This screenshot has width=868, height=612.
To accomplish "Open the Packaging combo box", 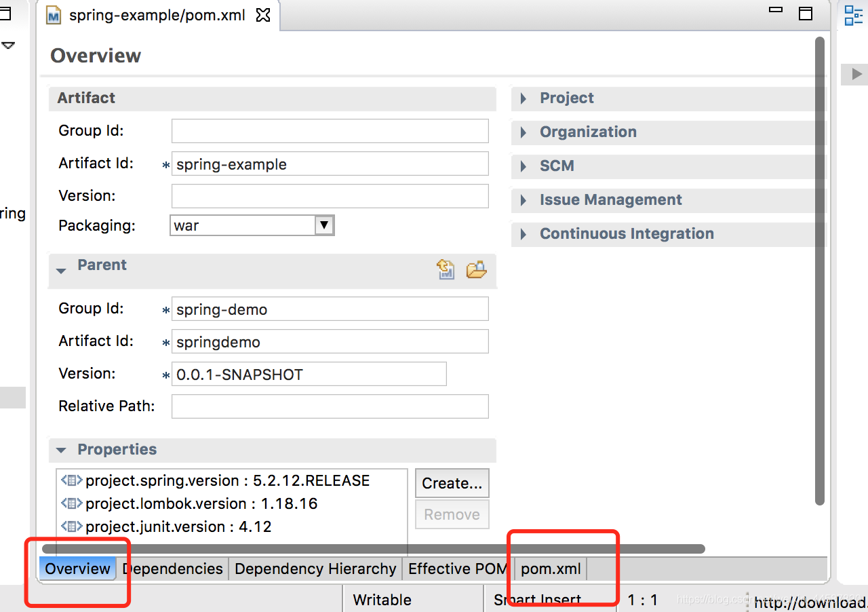I will [252, 225].
